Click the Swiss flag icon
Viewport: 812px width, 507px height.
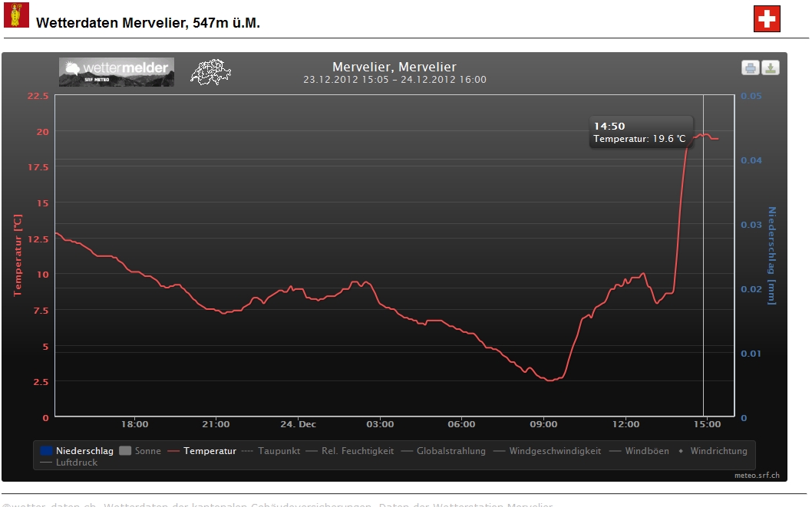(767, 19)
